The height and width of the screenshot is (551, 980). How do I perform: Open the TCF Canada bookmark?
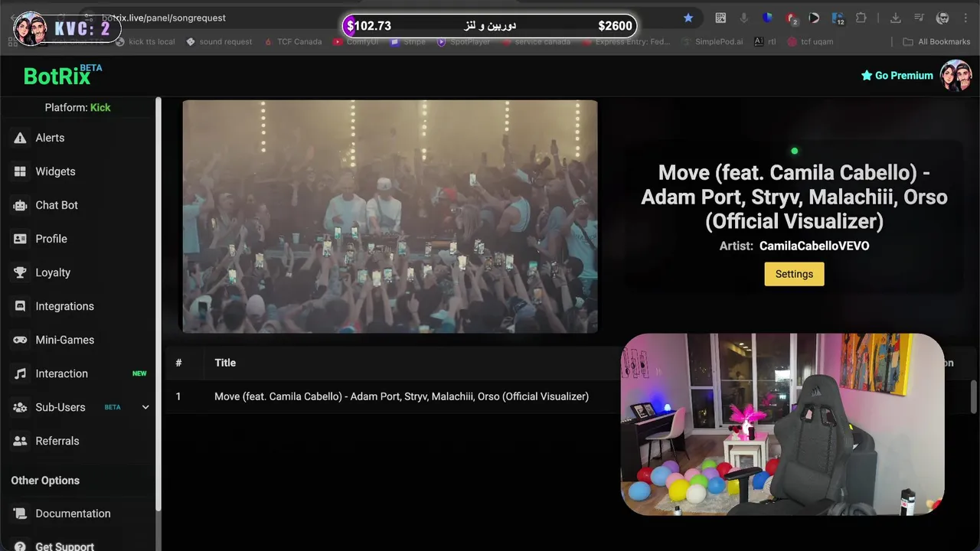click(x=292, y=41)
